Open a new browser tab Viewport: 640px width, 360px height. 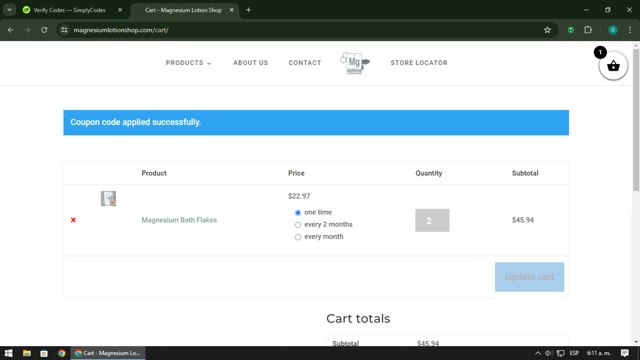pyautogui.click(x=248, y=10)
